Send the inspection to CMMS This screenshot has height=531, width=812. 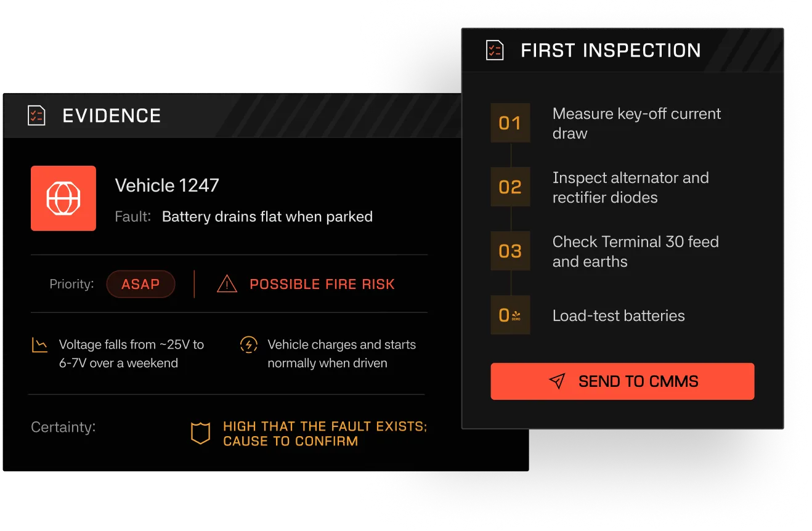tap(622, 381)
